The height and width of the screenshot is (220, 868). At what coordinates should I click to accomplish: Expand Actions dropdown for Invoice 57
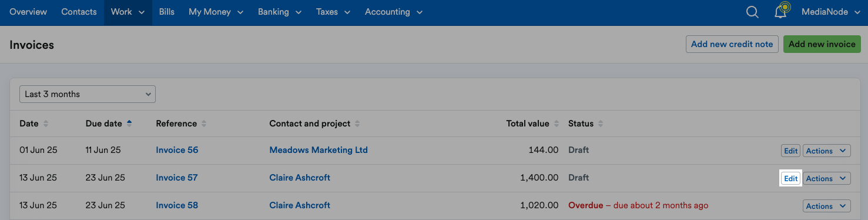pos(826,178)
